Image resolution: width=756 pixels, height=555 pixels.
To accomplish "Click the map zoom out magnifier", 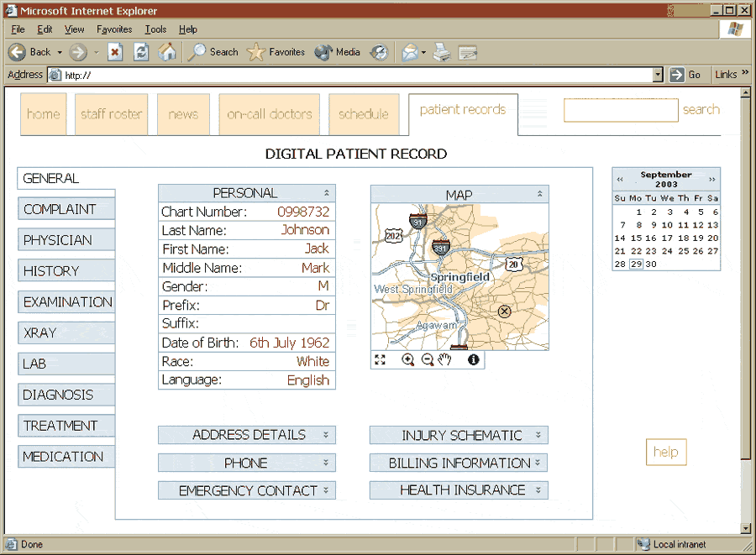I will pos(427,359).
